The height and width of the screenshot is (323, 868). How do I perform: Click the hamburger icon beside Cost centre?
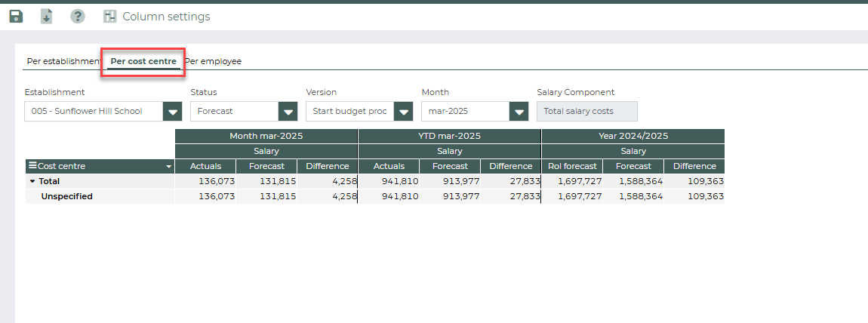click(32, 166)
